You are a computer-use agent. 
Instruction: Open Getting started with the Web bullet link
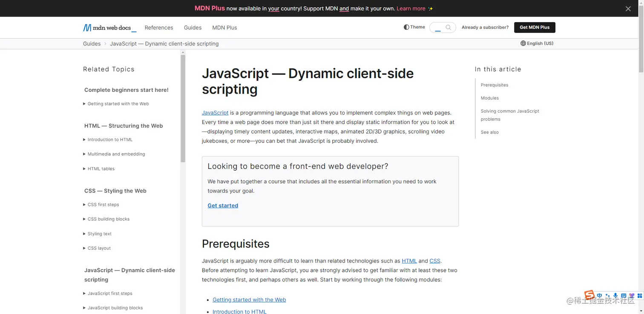tap(249, 300)
